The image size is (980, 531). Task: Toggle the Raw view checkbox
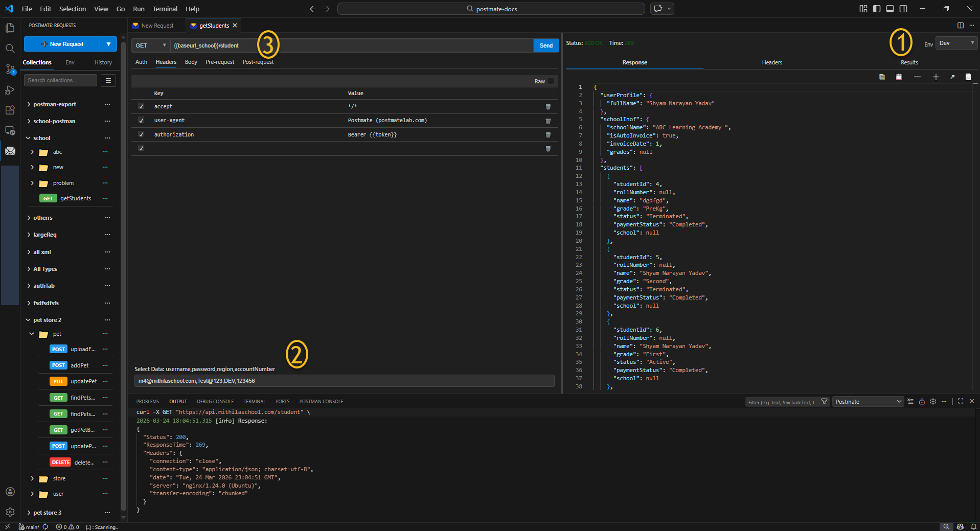pyautogui.click(x=551, y=81)
